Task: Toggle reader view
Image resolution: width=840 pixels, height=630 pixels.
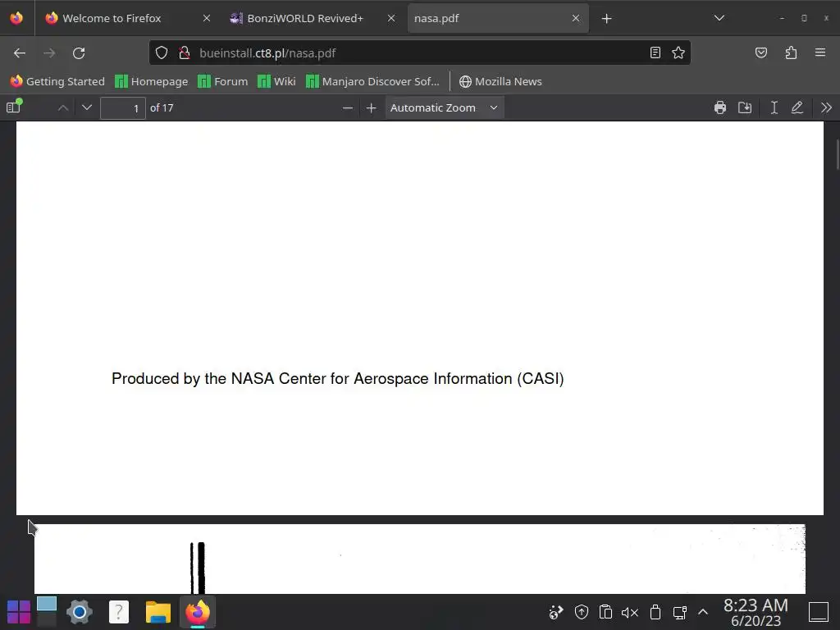Action: [x=655, y=52]
